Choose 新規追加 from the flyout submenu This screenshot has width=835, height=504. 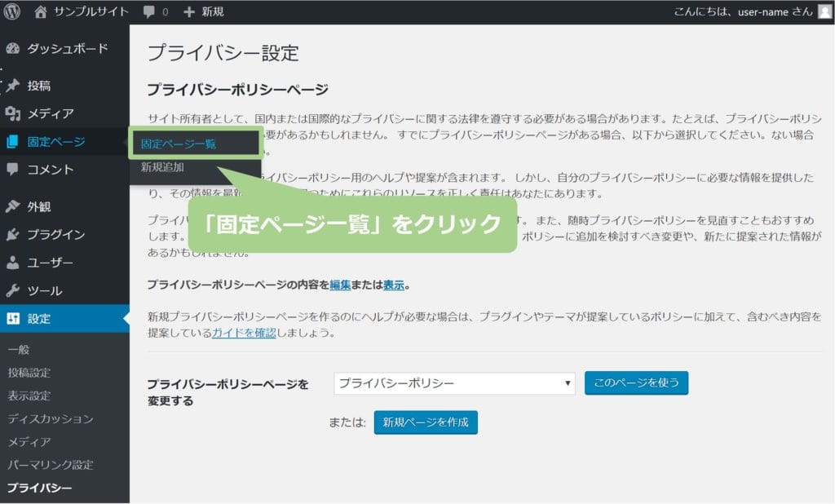click(162, 167)
